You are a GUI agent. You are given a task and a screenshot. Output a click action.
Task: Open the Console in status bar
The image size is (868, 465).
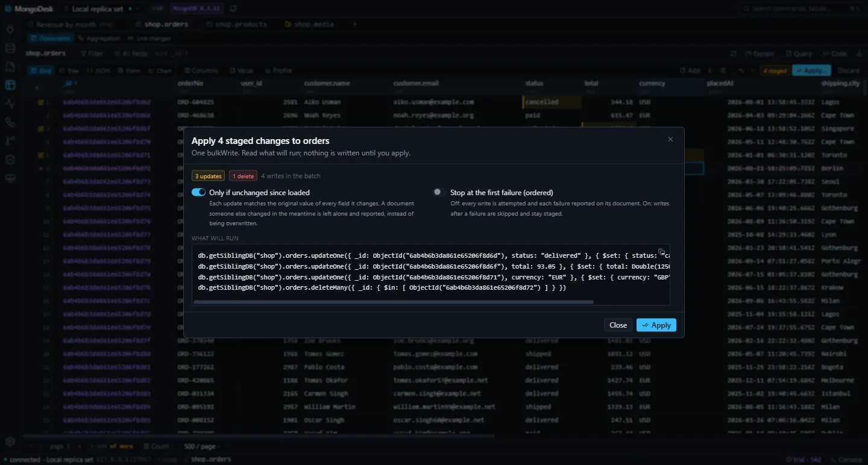(846, 460)
